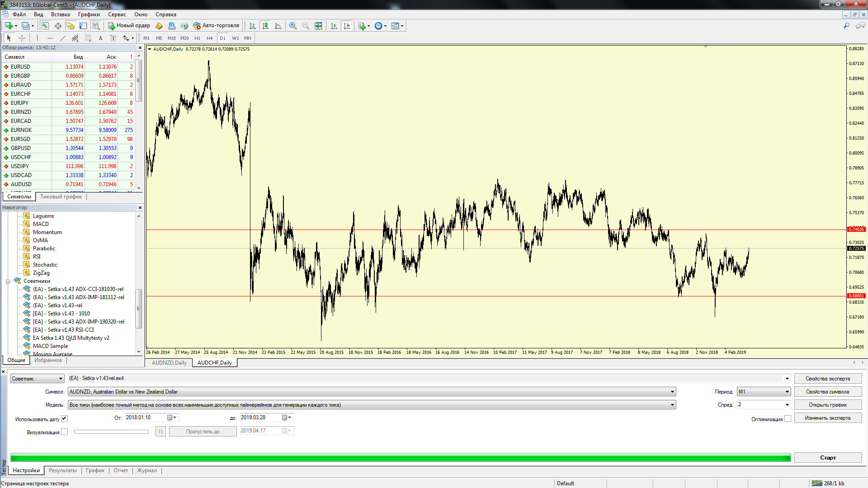This screenshot has height=488, width=868.
Task: Click the green tester progress bar
Action: (x=401, y=458)
